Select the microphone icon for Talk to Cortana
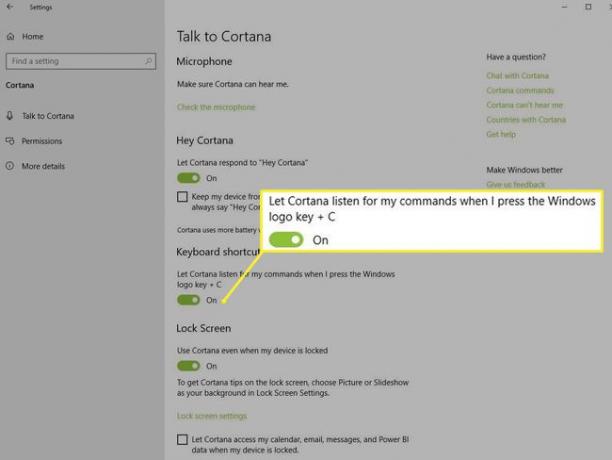The height and width of the screenshot is (460, 612). (10, 115)
